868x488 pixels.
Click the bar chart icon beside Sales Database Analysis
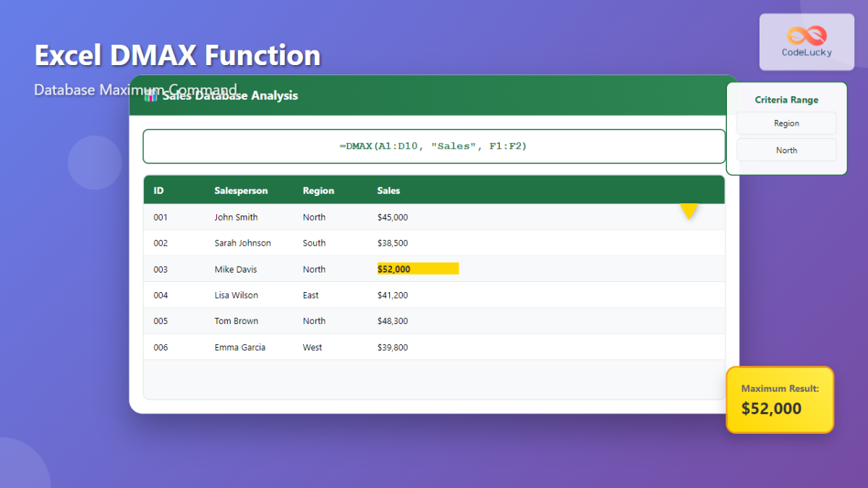pos(151,95)
